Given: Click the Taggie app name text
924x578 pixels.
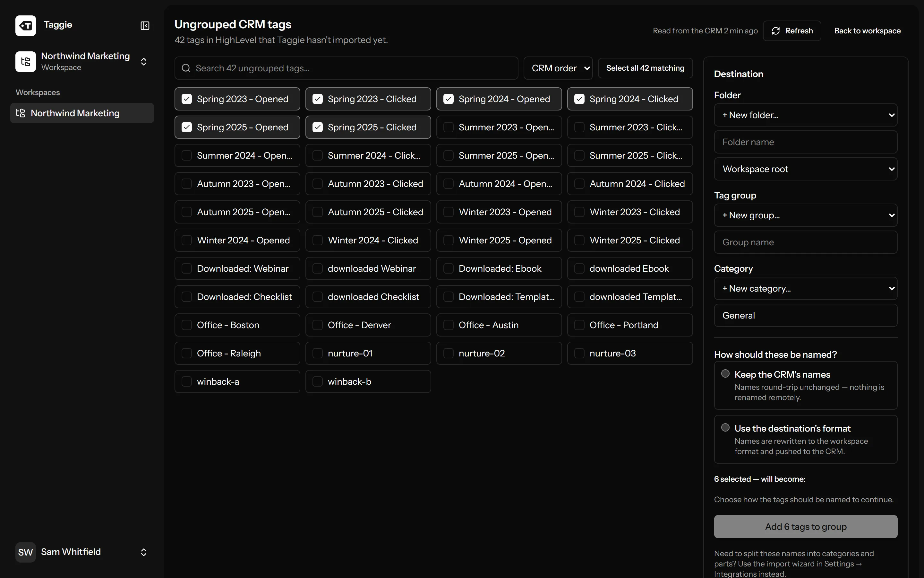Looking at the screenshot, I should (58, 25).
